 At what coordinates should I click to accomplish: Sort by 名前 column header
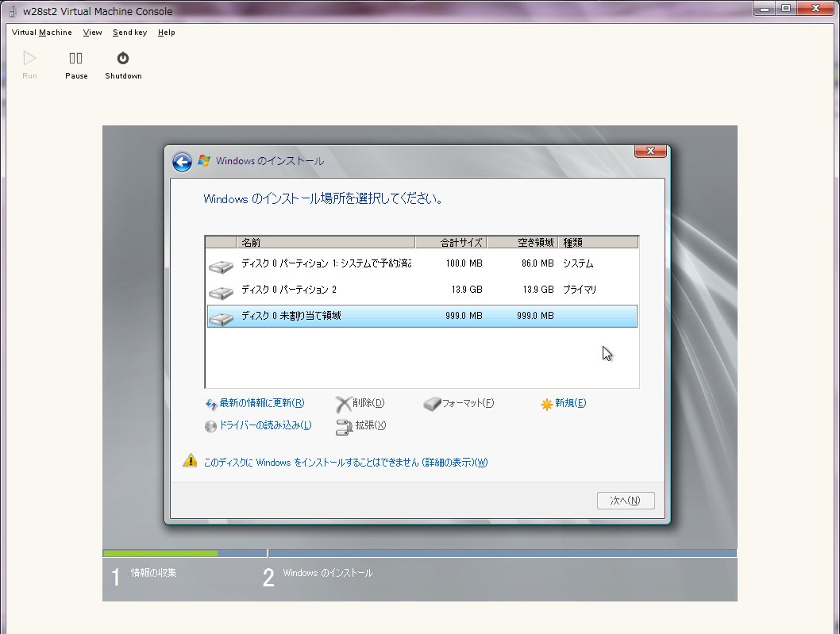click(x=326, y=243)
